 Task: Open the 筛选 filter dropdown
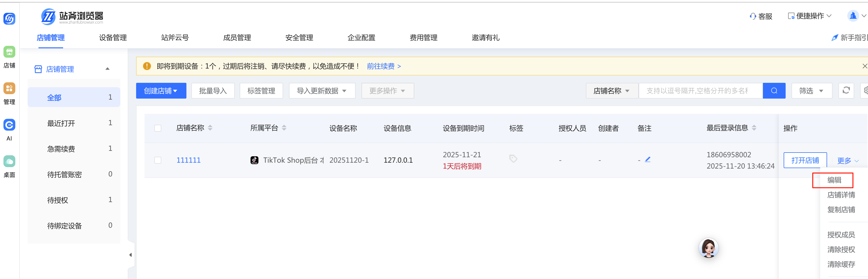pos(811,91)
